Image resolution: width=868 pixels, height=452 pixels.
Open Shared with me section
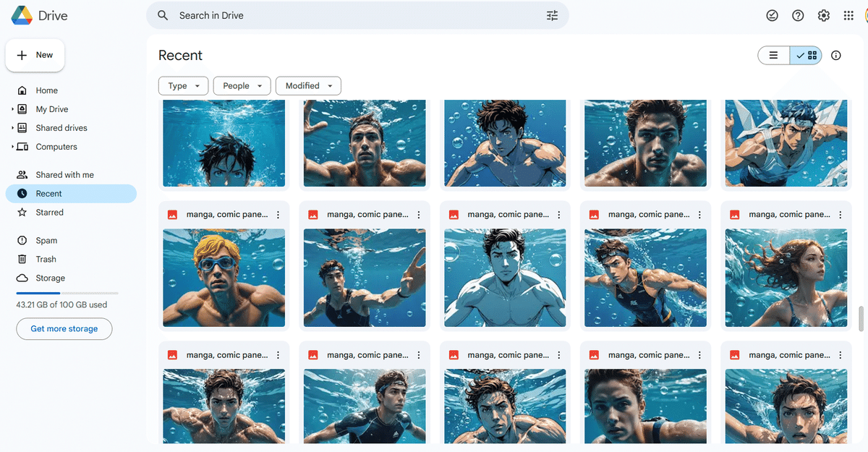point(64,175)
